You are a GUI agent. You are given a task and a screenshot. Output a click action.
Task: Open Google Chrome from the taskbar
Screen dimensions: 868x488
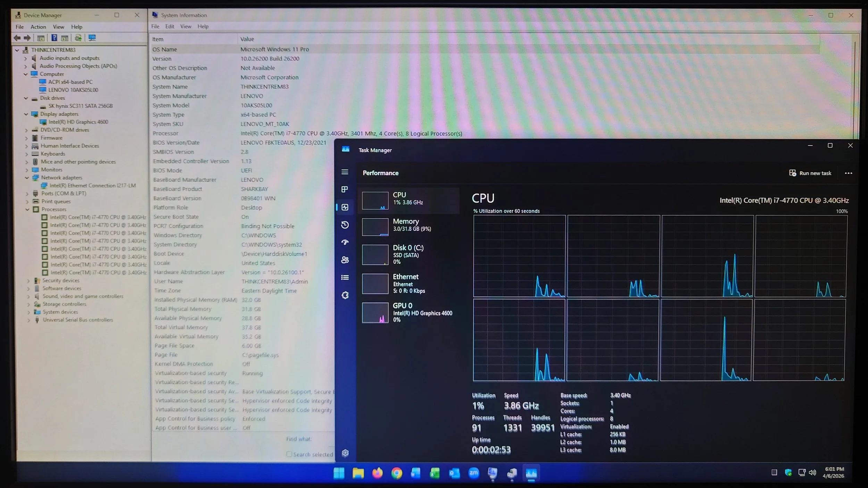[397, 473]
